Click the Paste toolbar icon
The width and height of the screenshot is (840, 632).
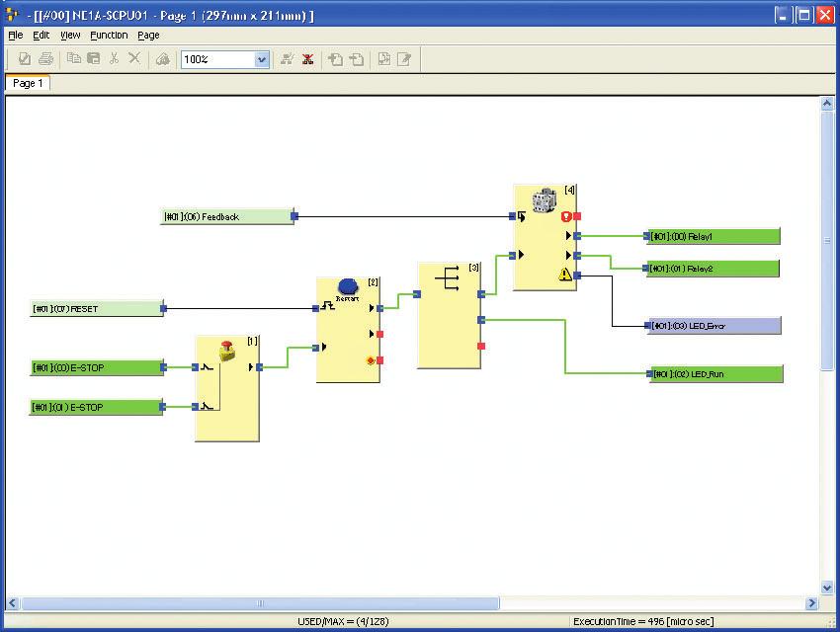tap(94, 58)
